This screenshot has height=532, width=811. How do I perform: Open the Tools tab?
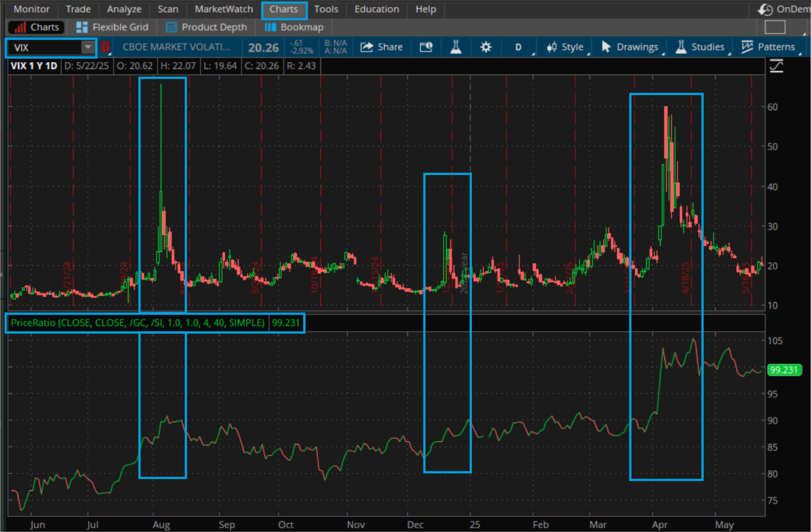326,9
